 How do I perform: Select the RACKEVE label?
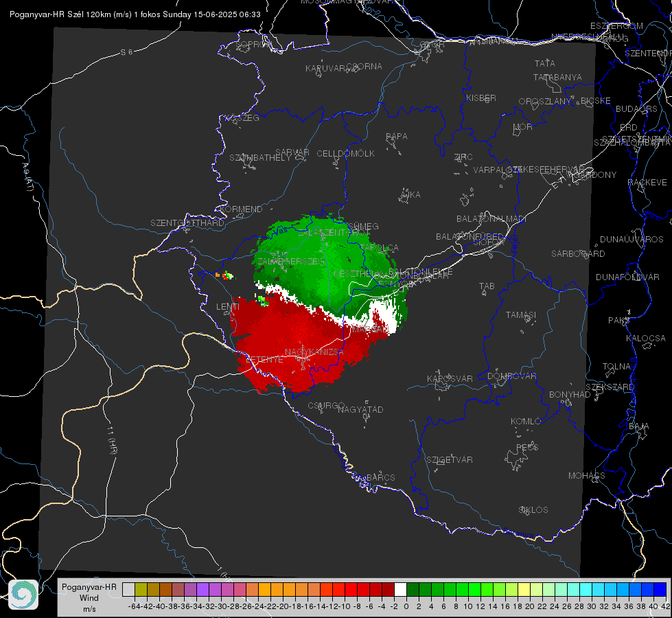pos(647,183)
